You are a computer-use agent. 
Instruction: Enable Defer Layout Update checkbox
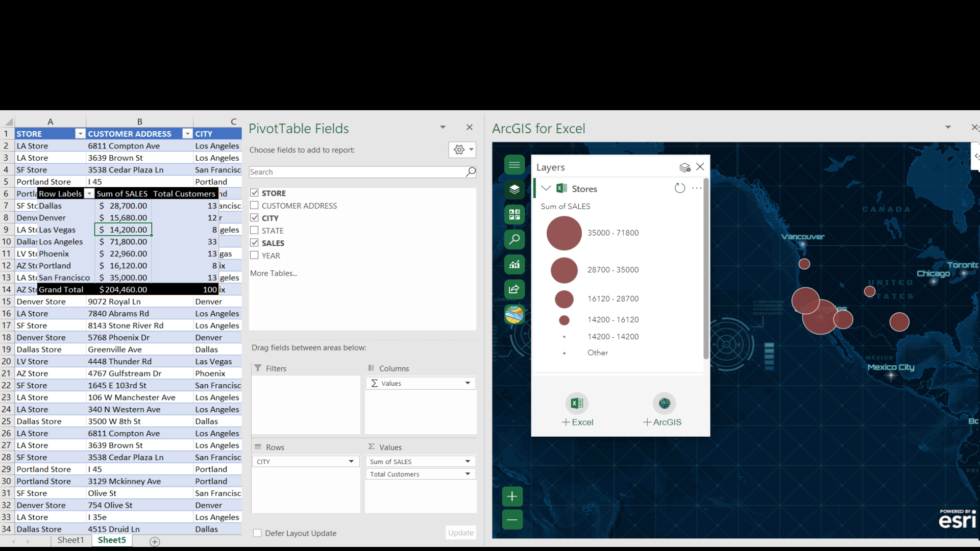(257, 533)
